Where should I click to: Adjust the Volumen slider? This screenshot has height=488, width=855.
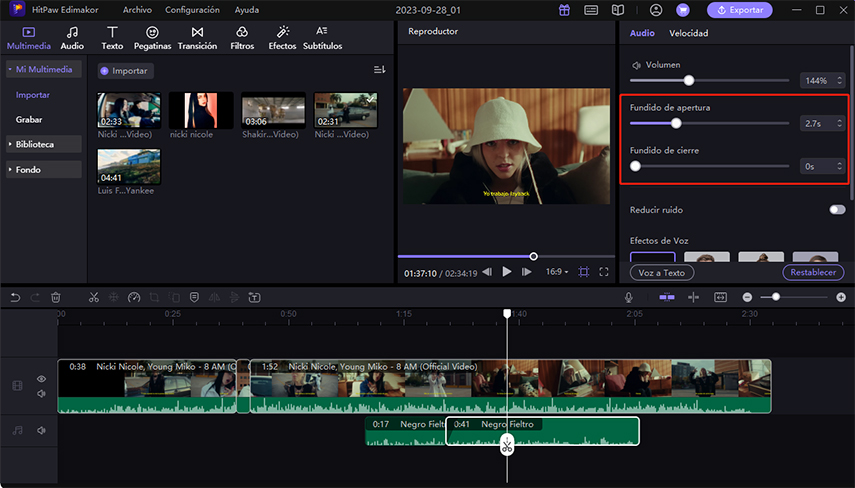click(x=689, y=81)
